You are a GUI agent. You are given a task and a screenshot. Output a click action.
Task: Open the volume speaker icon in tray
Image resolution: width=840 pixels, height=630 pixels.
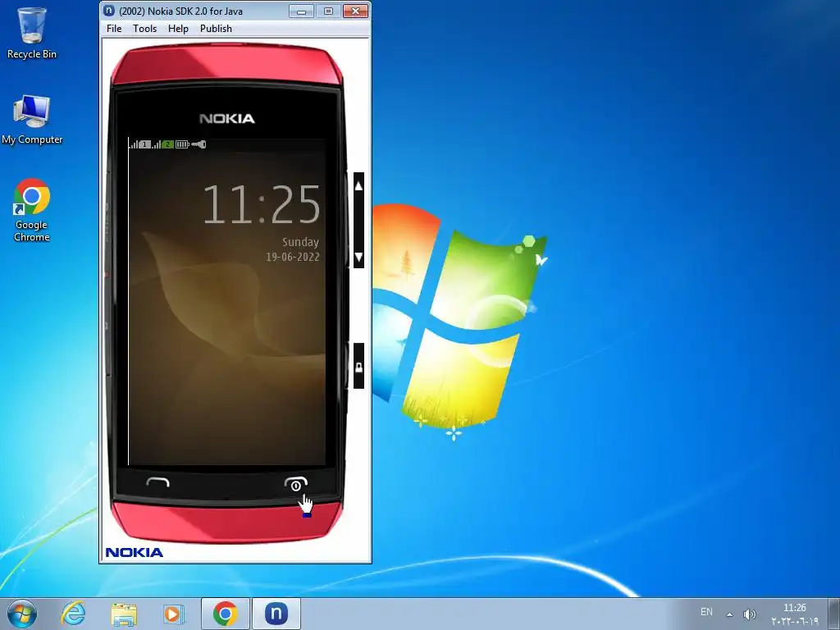(750, 614)
